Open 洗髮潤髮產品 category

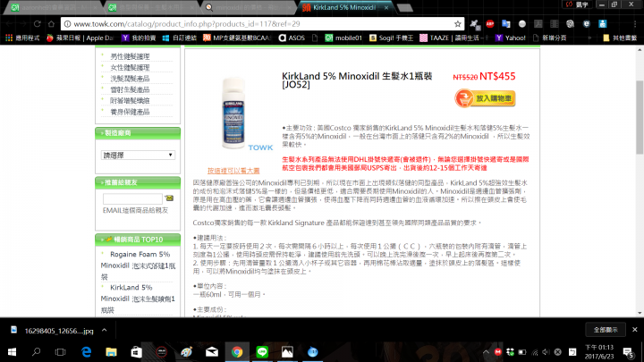pyautogui.click(x=130, y=79)
